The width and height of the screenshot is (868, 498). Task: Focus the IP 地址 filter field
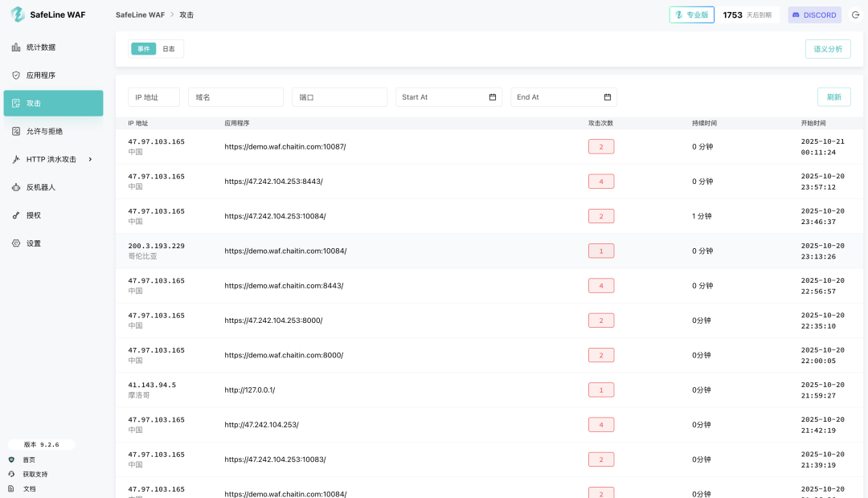point(154,97)
